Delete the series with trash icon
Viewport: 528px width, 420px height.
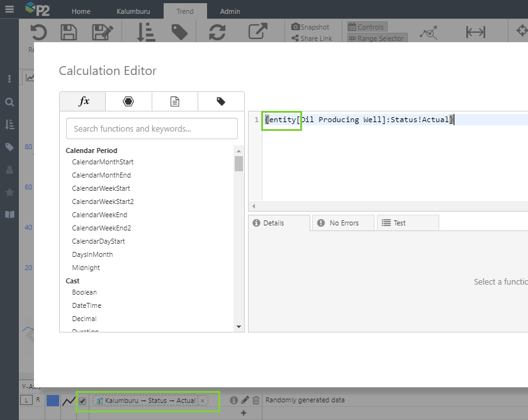(256, 400)
